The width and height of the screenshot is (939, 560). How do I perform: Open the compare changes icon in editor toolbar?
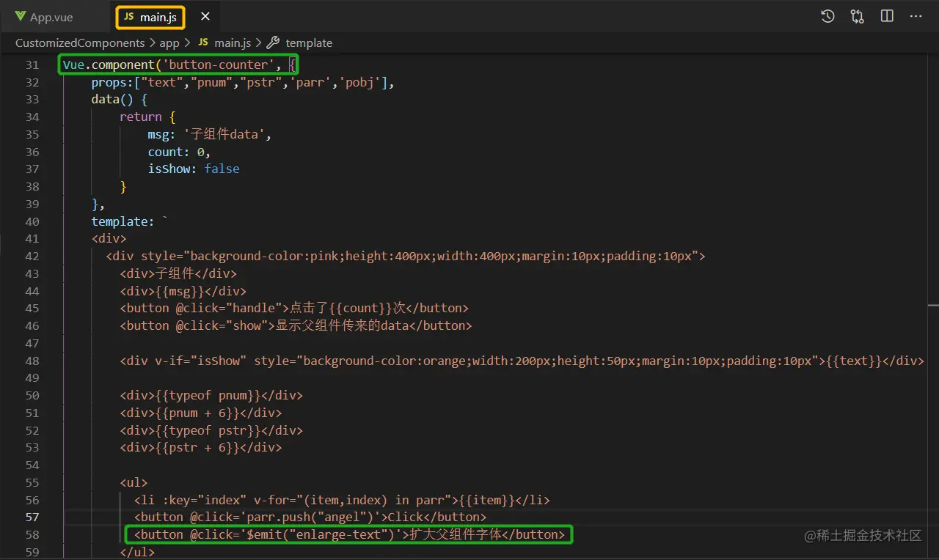(x=858, y=16)
